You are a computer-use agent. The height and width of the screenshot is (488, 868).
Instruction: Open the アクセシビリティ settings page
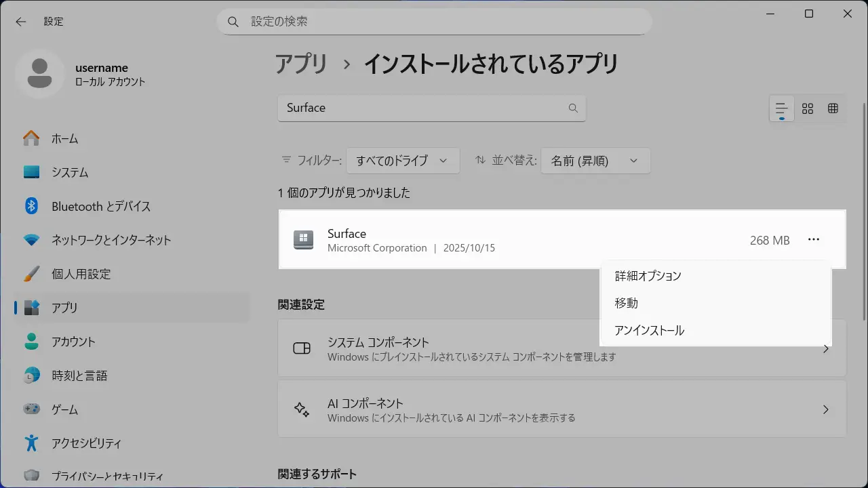86,444
